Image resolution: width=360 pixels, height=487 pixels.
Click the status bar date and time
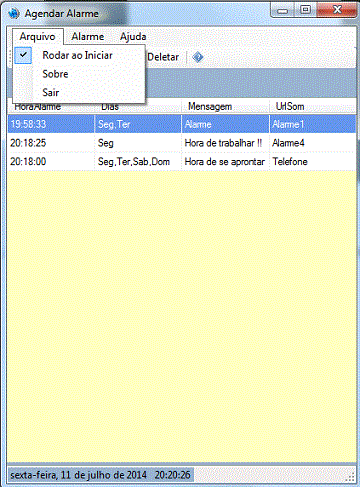click(100, 475)
